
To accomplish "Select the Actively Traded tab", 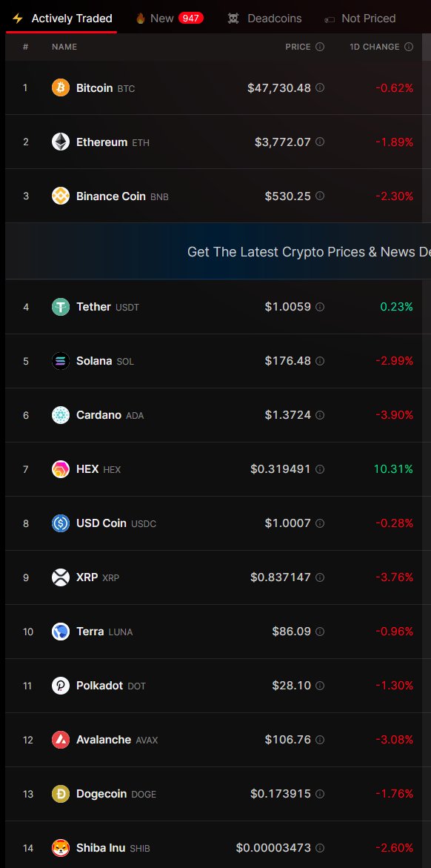I will [x=62, y=19].
